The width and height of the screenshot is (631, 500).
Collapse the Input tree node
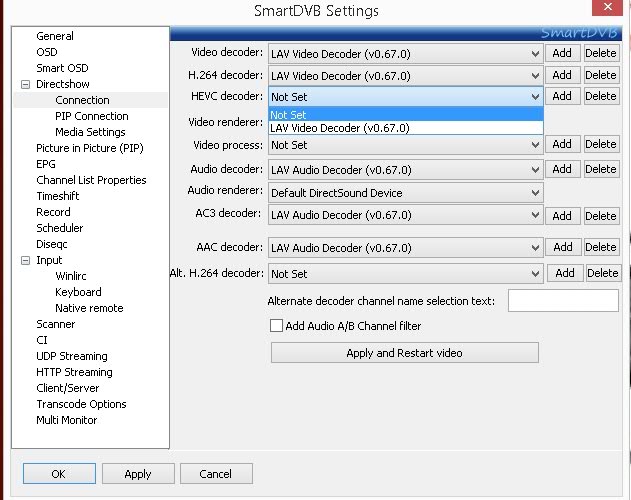tap(25, 260)
